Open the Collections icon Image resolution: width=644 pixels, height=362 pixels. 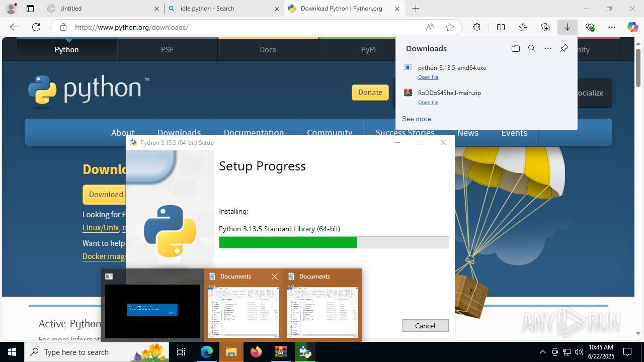tap(545, 27)
